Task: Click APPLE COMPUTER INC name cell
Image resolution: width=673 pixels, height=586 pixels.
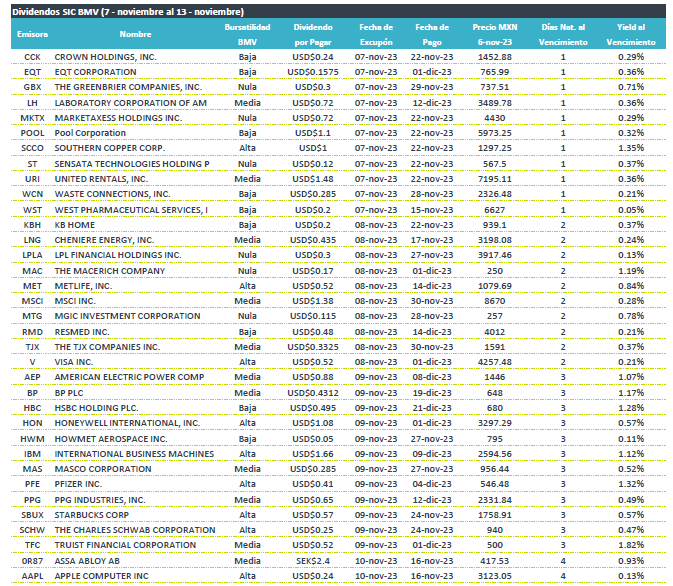Action: pos(101,576)
